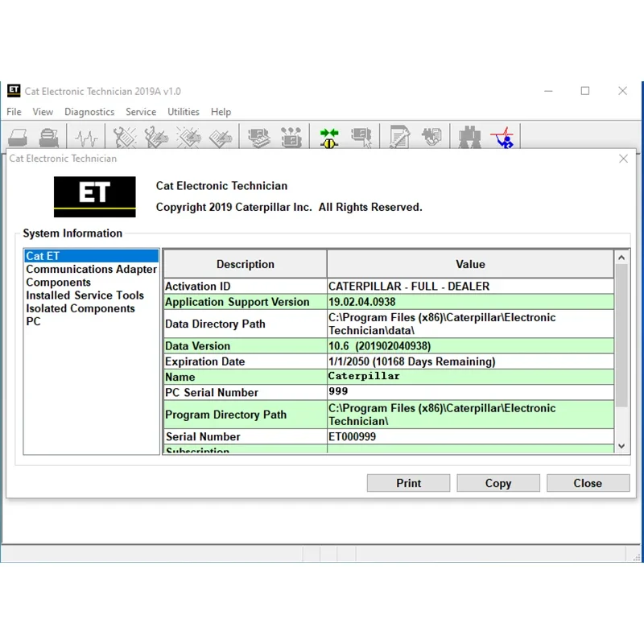
Task: Click the Caterpillar name value
Action: pyautogui.click(x=364, y=376)
